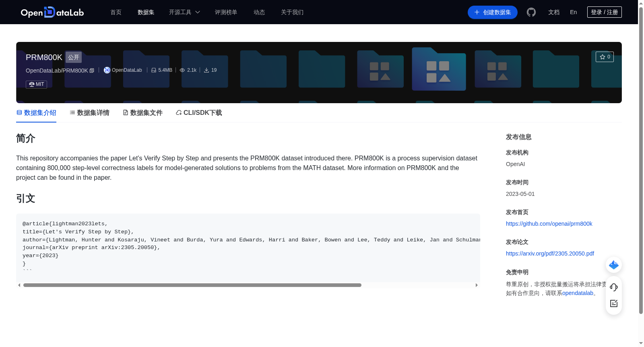Image resolution: width=644 pixels, height=347 pixels.
Task: Click the opendatalab contact link
Action: point(578,293)
